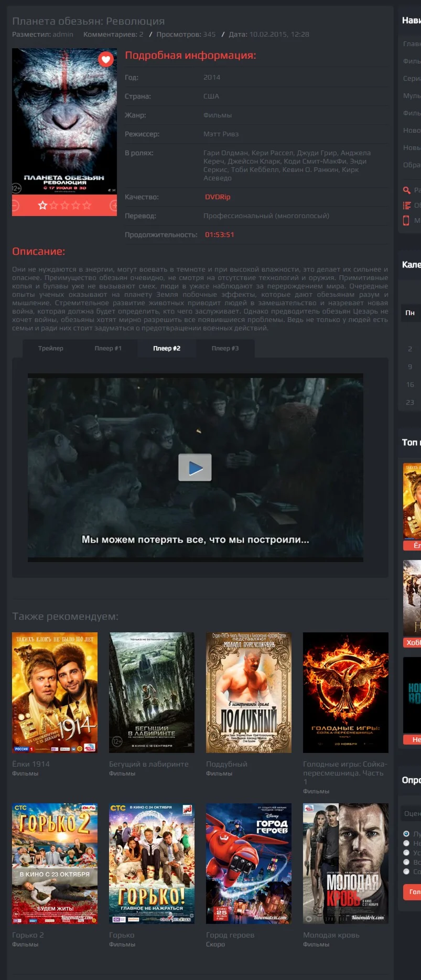This screenshot has height=980, width=421.
Task: Open the Плеер #1 tab
Action: [x=108, y=348]
